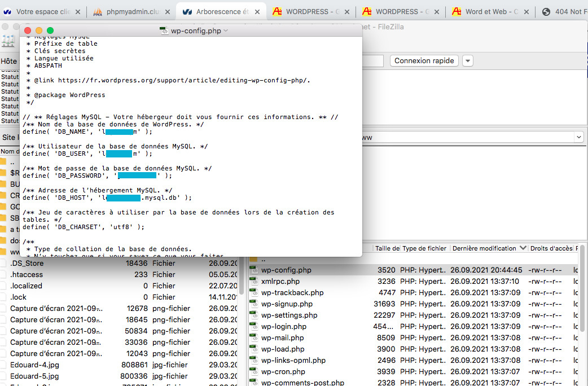Viewport: 588px width, 386px height.
Task: Click the parent directory folder icon in remote list
Action: click(x=254, y=259)
